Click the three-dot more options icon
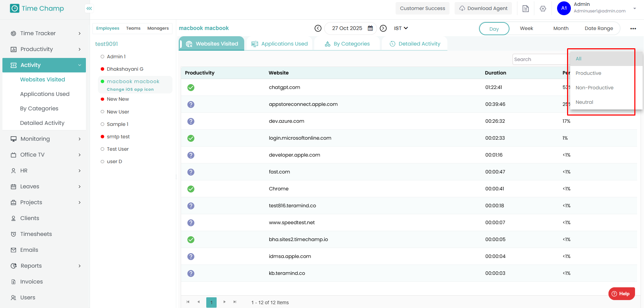Screen dimensions: 644x308 point(633,29)
